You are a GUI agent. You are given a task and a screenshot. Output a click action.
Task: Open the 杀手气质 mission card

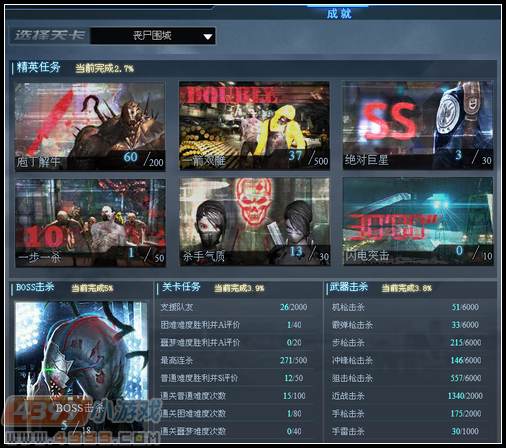click(x=255, y=222)
